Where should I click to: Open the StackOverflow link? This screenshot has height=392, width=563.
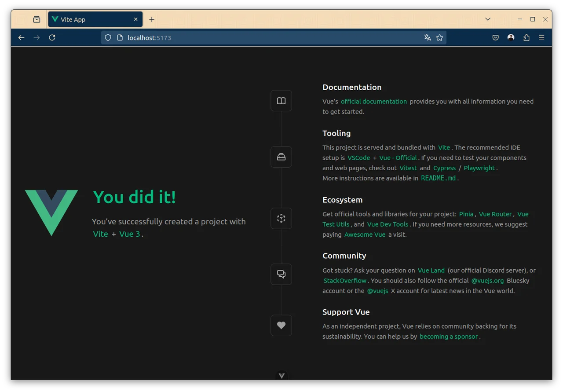pyautogui.click(x=345, y=281)
